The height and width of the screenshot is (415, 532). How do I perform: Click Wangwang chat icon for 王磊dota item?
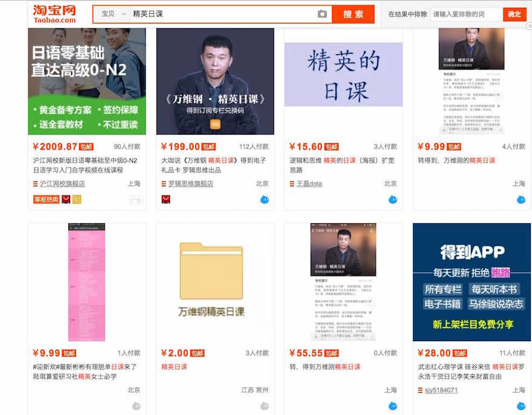click(x=392, y=200)
